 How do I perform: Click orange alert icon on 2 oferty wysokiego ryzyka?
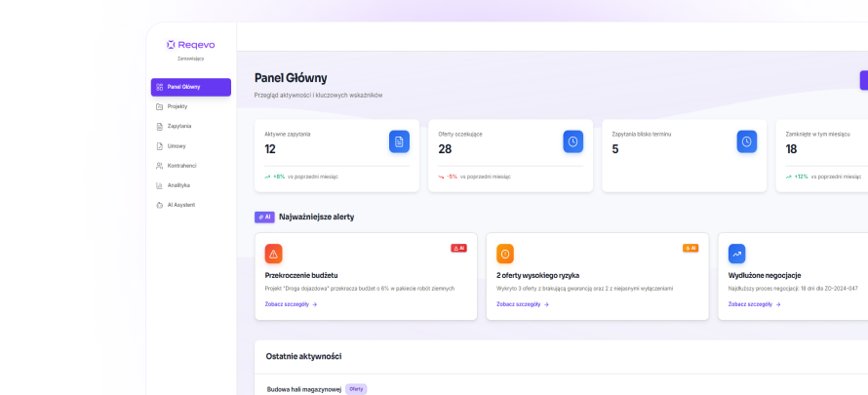(505, 254)
